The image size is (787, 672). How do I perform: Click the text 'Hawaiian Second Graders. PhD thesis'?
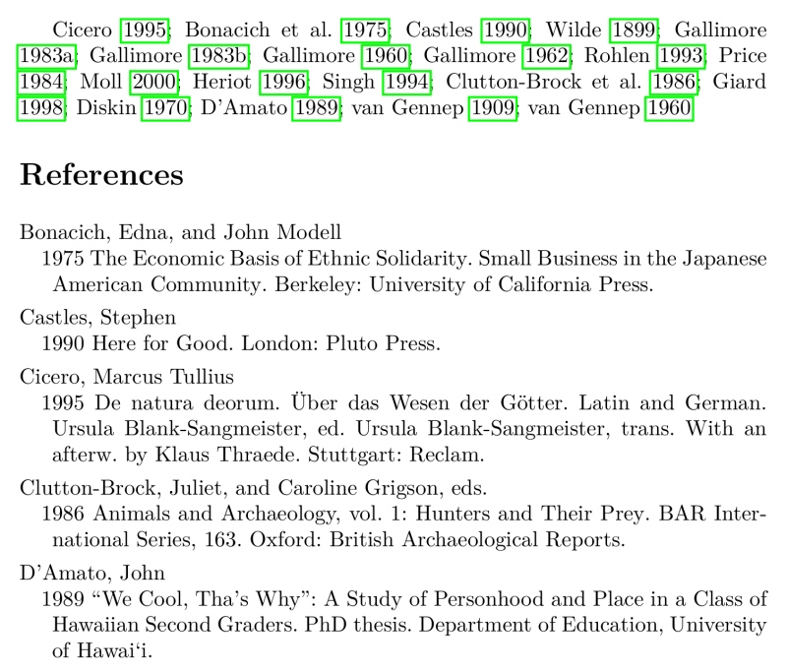coord(232,626)
